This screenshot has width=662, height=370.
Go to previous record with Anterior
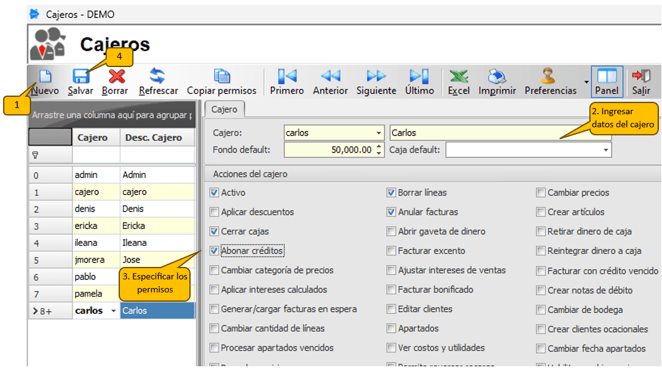(330, 76)
